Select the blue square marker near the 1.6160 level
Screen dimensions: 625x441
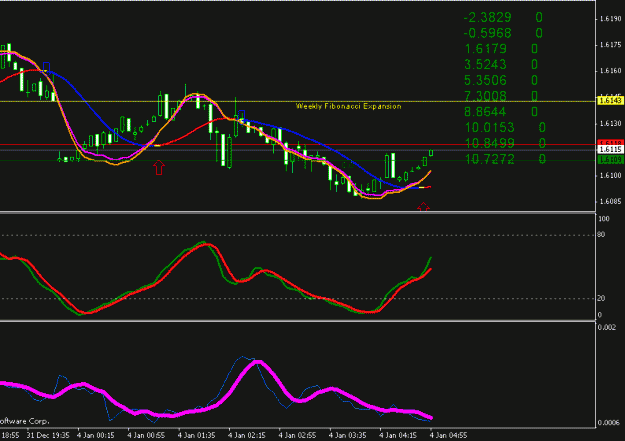click(46, 67)
